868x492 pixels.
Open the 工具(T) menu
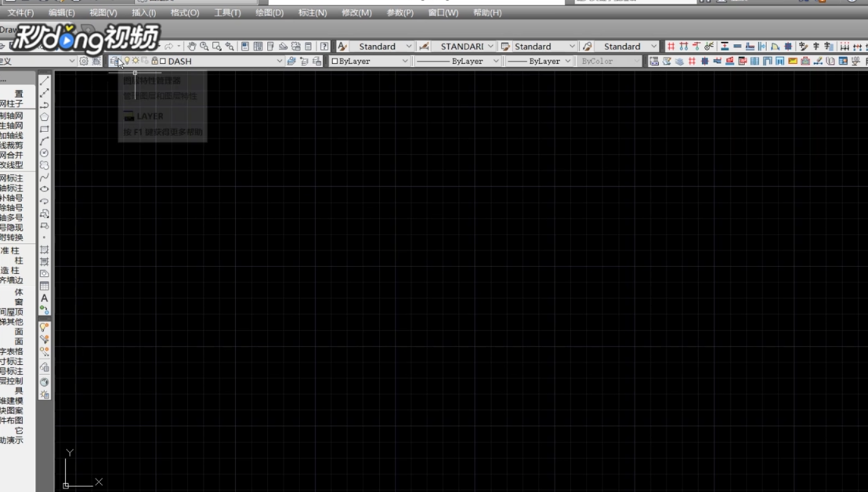[227, 13]
